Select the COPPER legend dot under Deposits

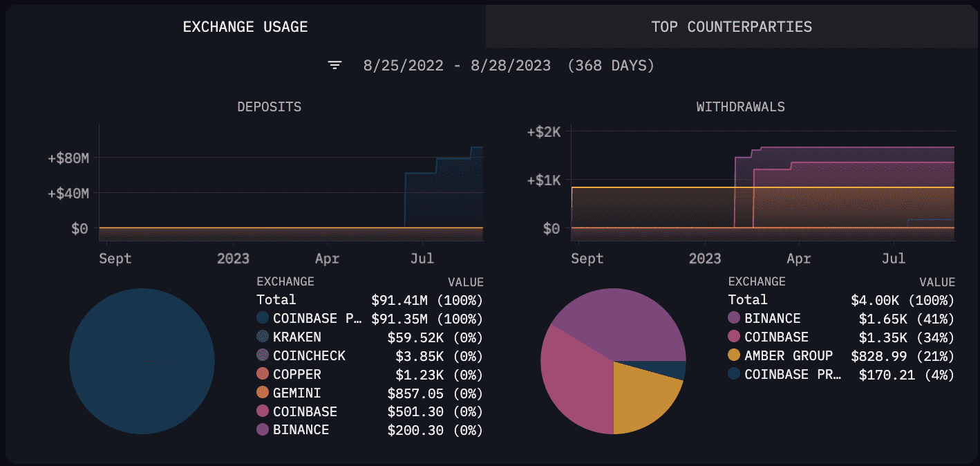[x=262, y=374]
